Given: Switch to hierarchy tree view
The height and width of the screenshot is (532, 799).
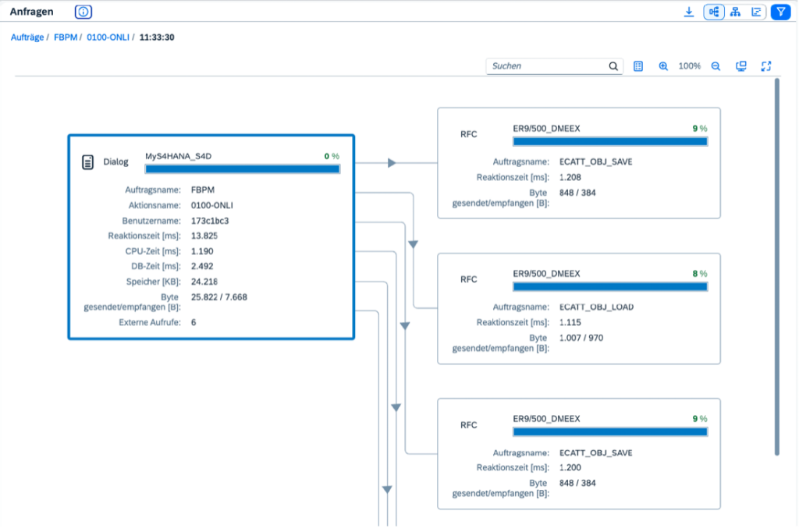Looking at the screenshot, I should coord(735,12).
